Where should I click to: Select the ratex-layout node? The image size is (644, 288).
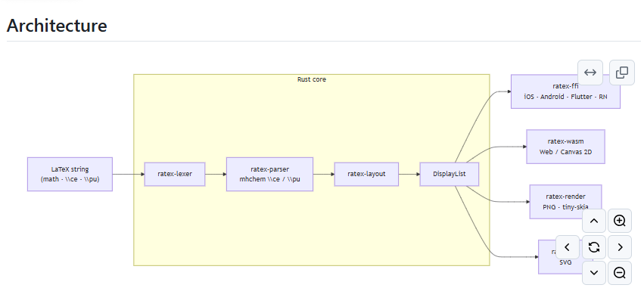(x=366, y=174)
